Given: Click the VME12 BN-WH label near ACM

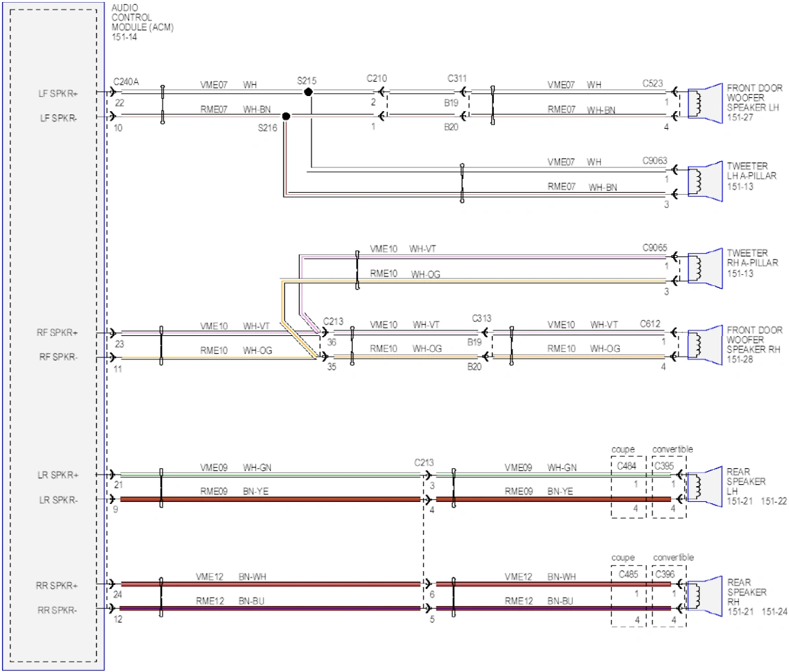Looking at the screenshot, I should pyautogui.click(x=231, y=577).
